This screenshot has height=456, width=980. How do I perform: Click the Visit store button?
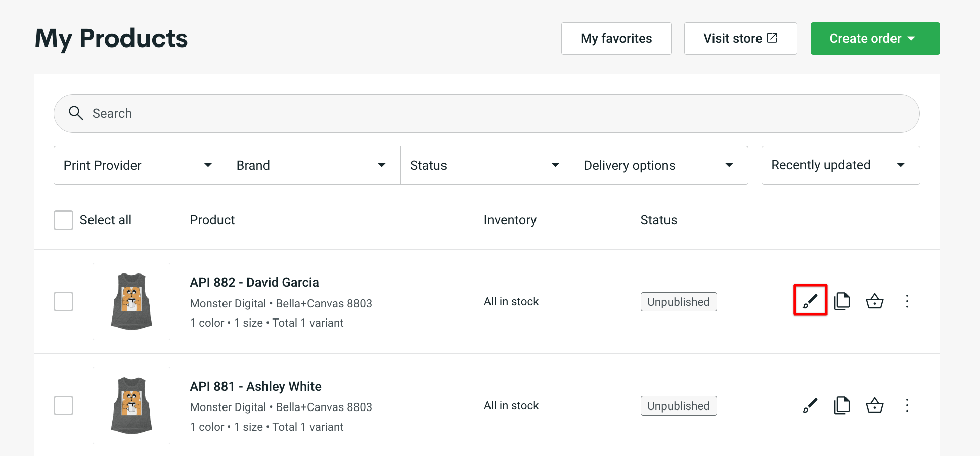pyautogui.click(x=740, y=38)
